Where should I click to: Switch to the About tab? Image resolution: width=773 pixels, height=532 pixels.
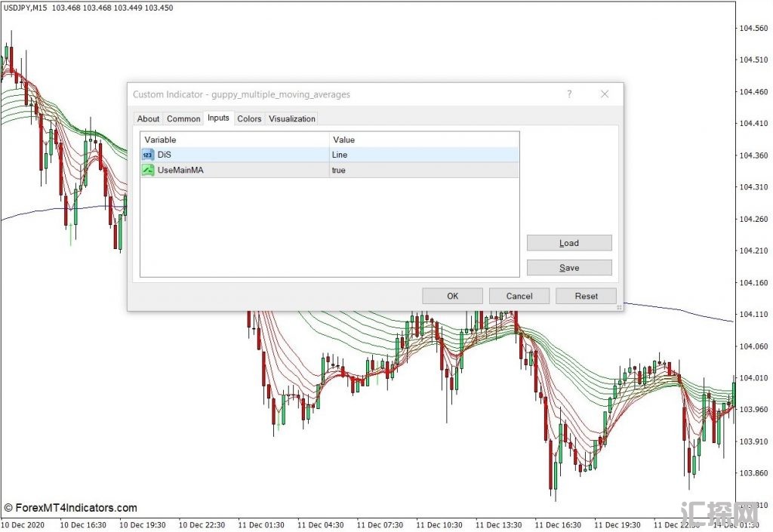coord(148,118)
